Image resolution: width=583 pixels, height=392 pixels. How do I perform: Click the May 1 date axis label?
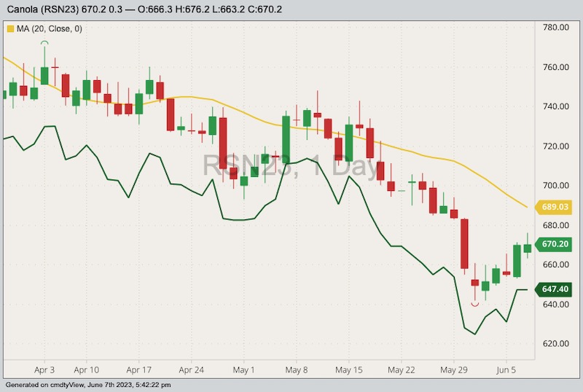[243, 370]
